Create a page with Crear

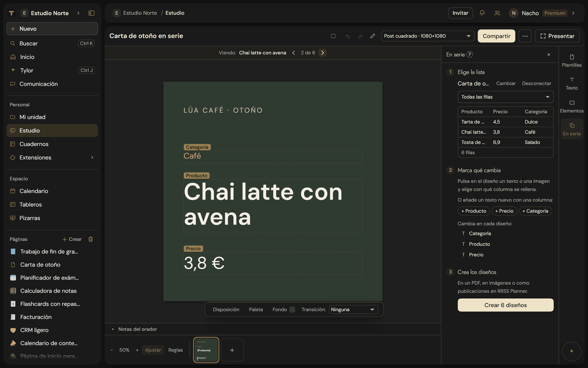[x=72, y=239]
